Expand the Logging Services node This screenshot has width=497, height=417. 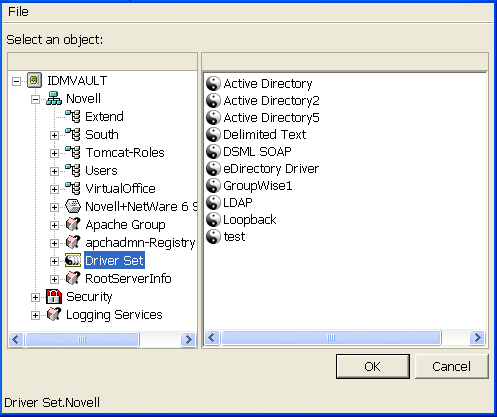click(x=35, y=315)
